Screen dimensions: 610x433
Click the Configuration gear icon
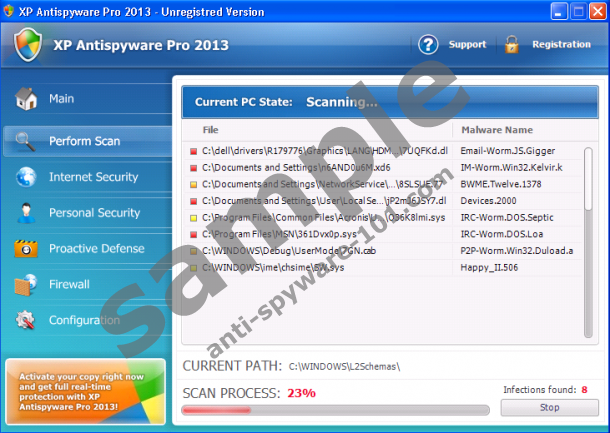27,321
